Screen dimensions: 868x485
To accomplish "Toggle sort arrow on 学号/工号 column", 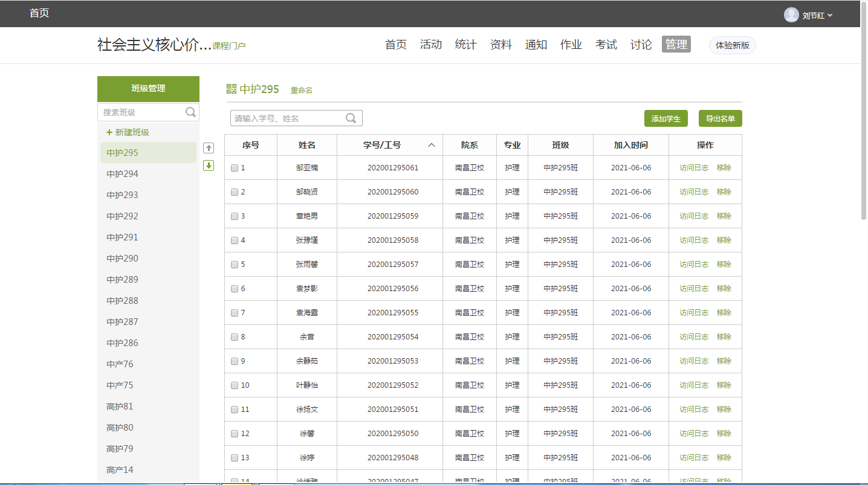I will (x=432, y=145).
